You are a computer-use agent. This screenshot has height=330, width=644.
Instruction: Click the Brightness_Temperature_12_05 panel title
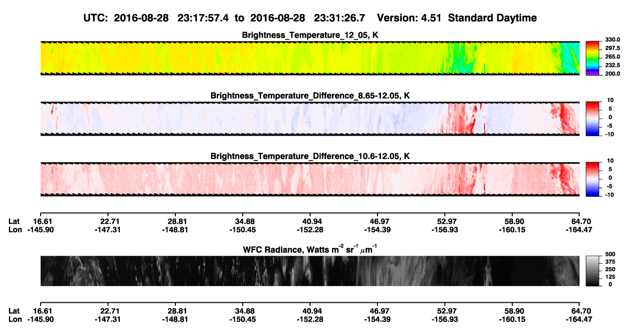[310, 35]
